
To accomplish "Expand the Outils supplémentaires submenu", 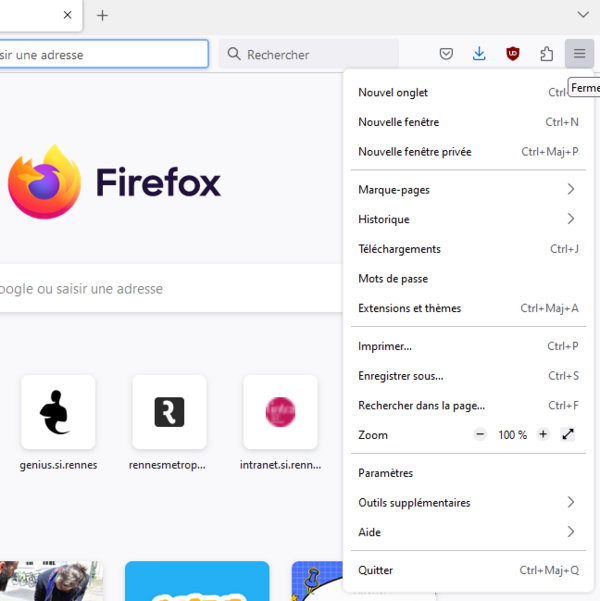I will pyautogui.click(x=468, y=502).
